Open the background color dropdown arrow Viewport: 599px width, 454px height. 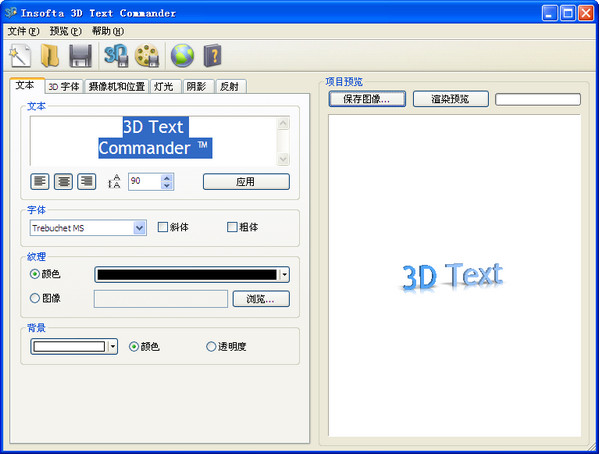click(112, 347)
